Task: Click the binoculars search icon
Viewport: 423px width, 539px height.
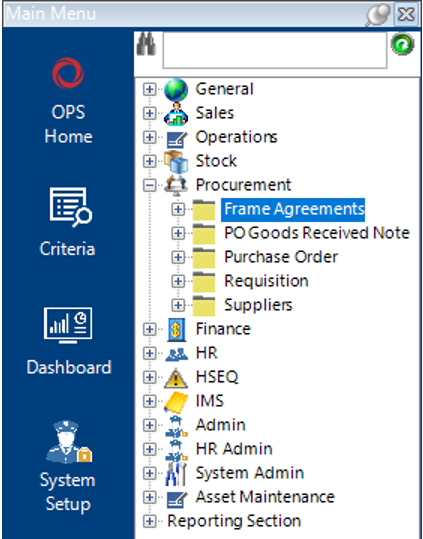Action: tap(146, 45)
